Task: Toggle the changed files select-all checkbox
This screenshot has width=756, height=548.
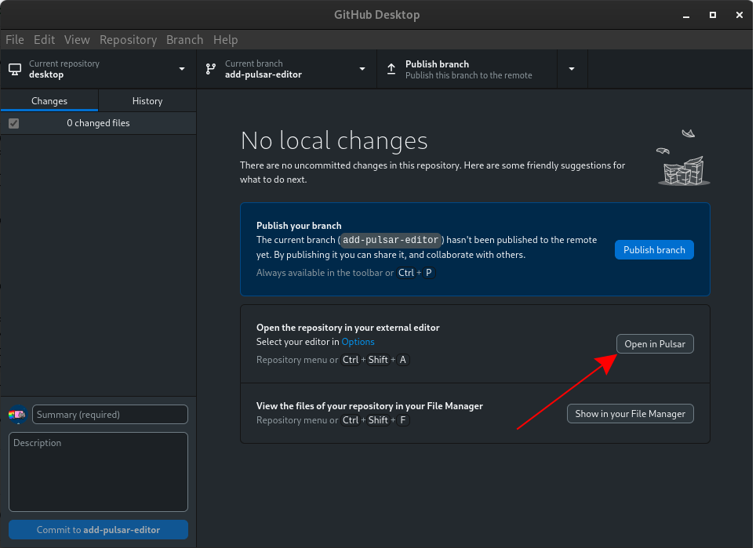Action: 14,123
